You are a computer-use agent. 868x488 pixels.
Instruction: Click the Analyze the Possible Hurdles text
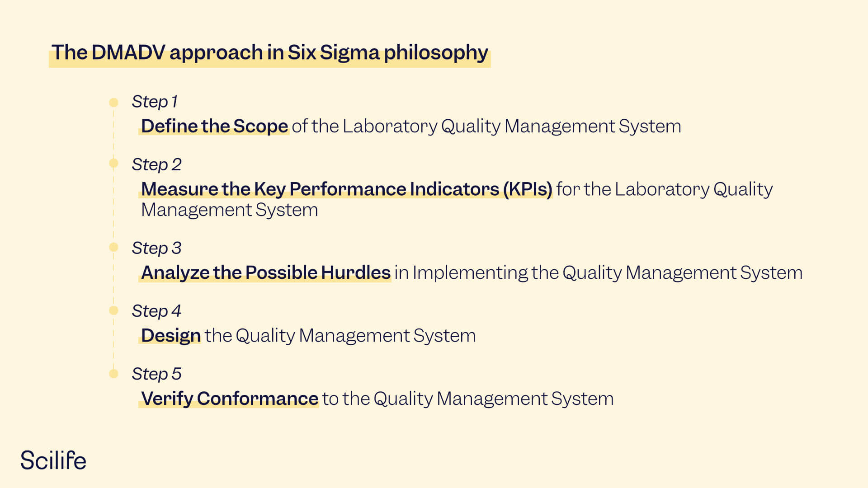[266, 272]
